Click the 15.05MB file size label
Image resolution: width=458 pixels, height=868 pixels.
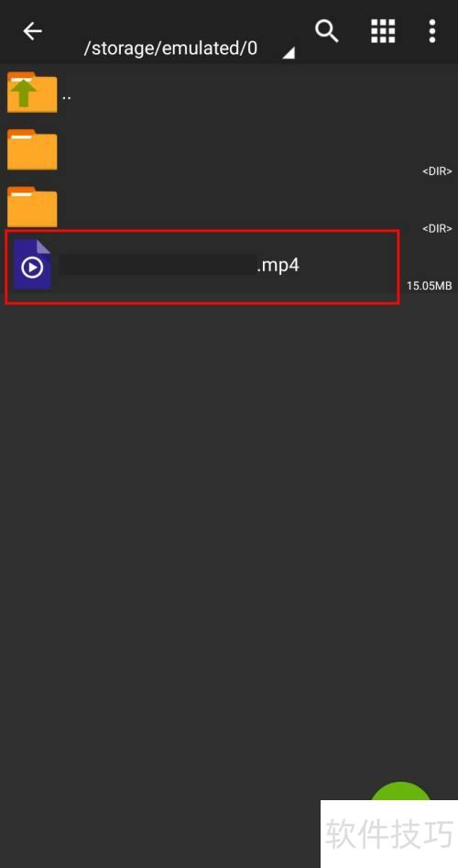coord(430,286)
